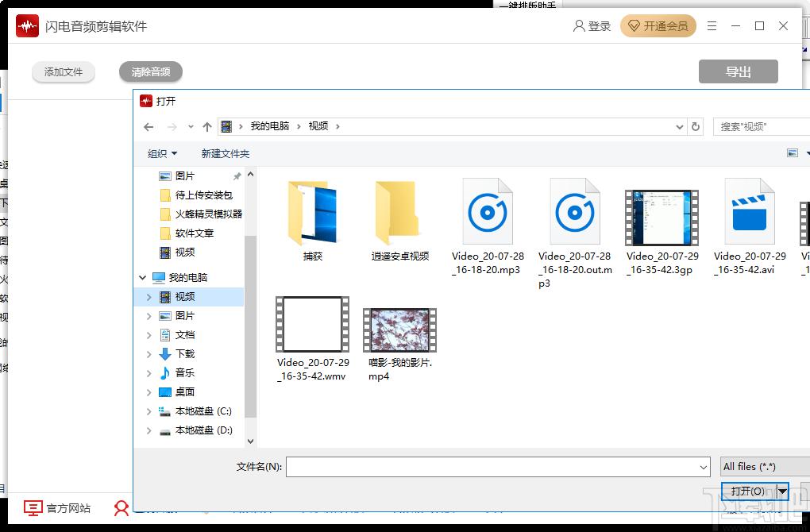
Task: Click the 文件名 input field
Action: pyautogui.click(x=492, y=467)
